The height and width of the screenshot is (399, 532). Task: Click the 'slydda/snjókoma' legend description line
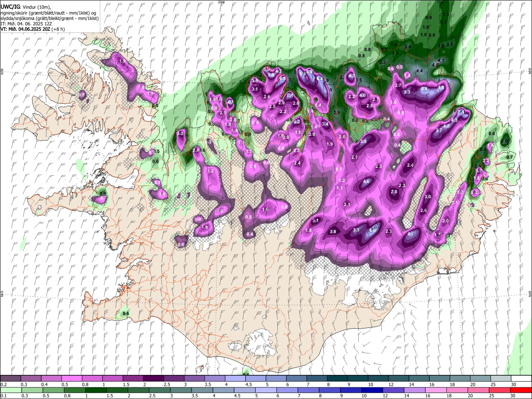click(x=49, y=18)
